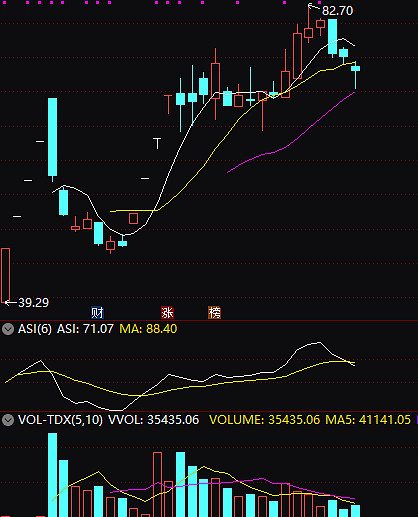Select the ASI(6) indicator label
418x517 pixels.
pos(35,329)
